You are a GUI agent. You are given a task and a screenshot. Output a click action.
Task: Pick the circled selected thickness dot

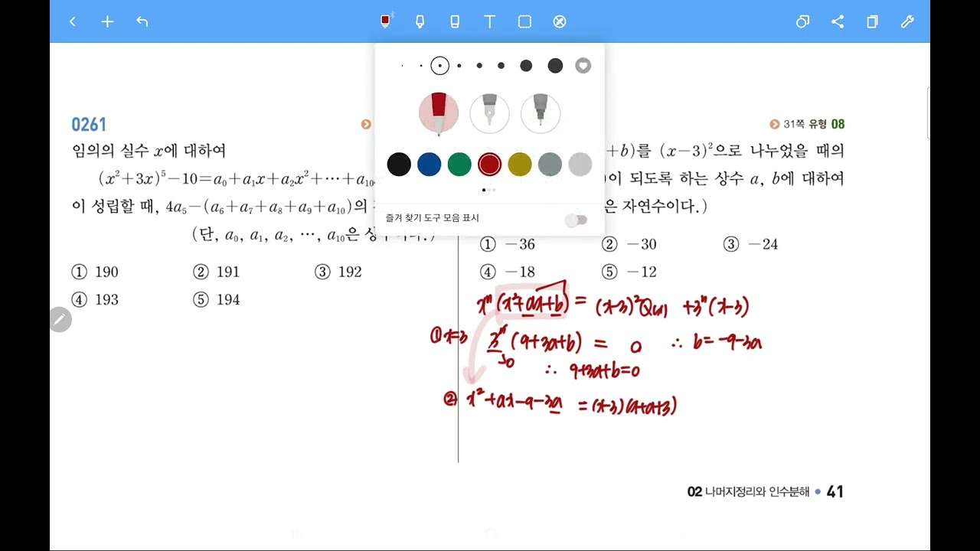(439, 66)
